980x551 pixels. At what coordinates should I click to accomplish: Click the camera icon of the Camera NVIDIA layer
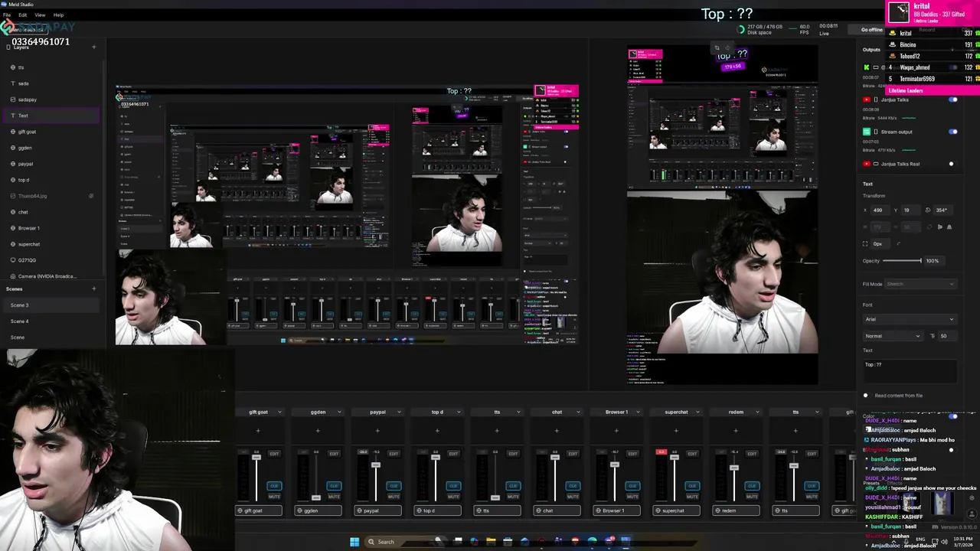click(12, 276)
